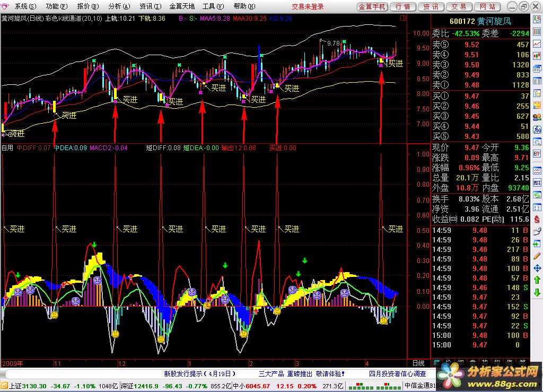Select the pencil drawing tool icon

pos(537,256)
